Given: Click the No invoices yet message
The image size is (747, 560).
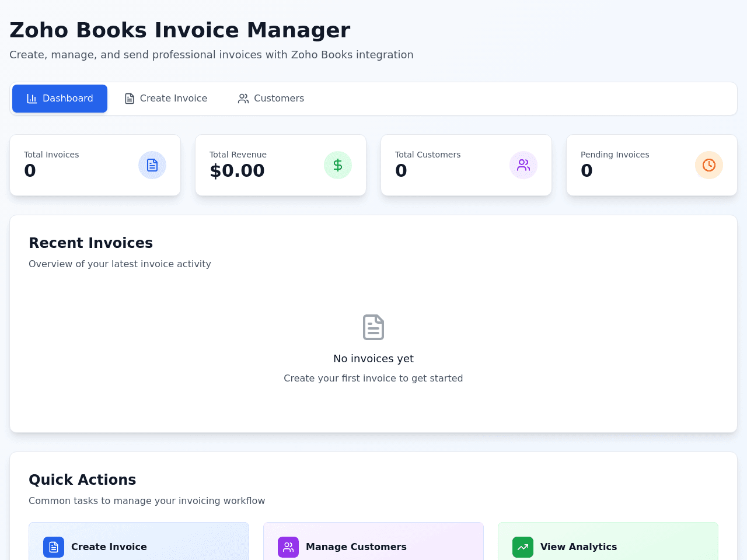Looking at the screenshot, I should pyautogui.click(x=373, y=359).
